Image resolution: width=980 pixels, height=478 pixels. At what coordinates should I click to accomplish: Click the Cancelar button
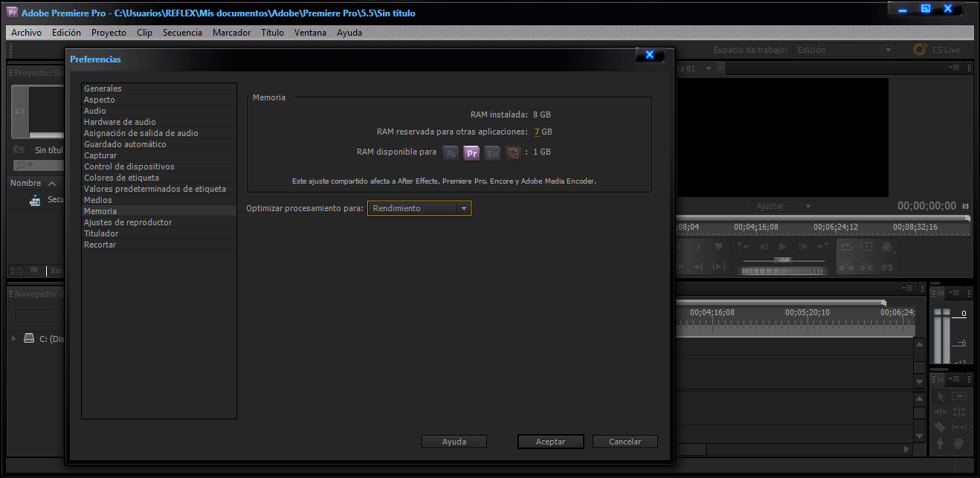(625, 442)
